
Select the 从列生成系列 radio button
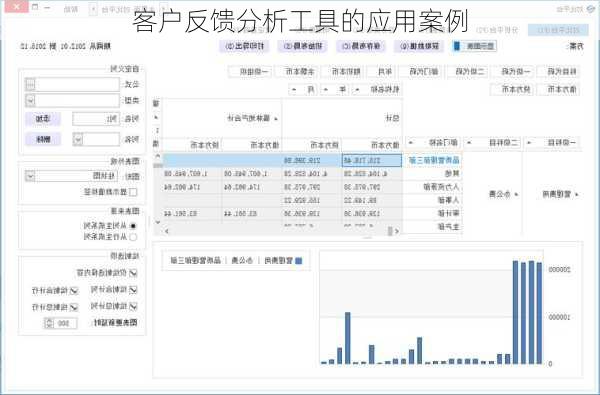point(133,225)
